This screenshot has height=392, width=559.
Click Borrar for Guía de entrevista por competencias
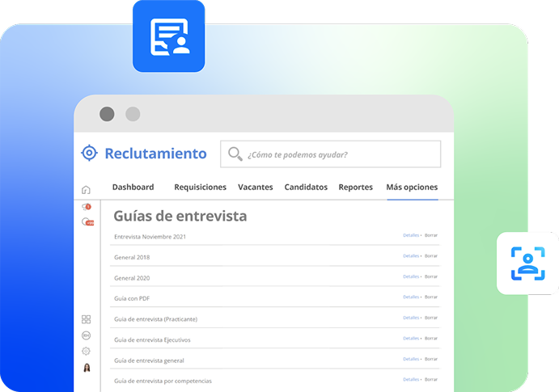[x=431, y=380]
